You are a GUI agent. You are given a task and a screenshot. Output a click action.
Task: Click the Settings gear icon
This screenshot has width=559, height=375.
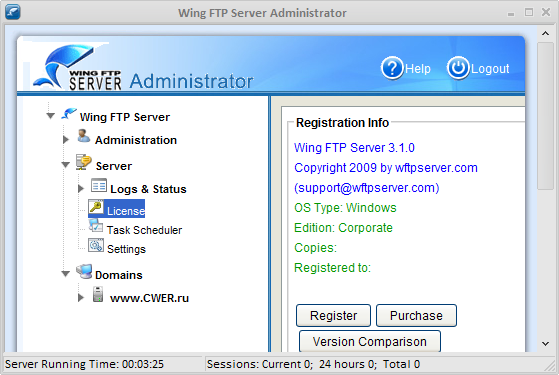96,245
